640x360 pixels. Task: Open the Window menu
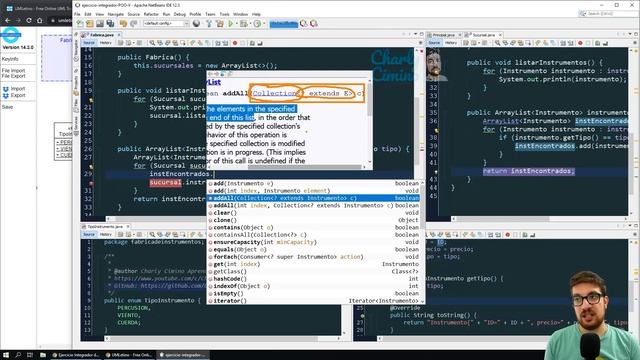tap(240, 14)
